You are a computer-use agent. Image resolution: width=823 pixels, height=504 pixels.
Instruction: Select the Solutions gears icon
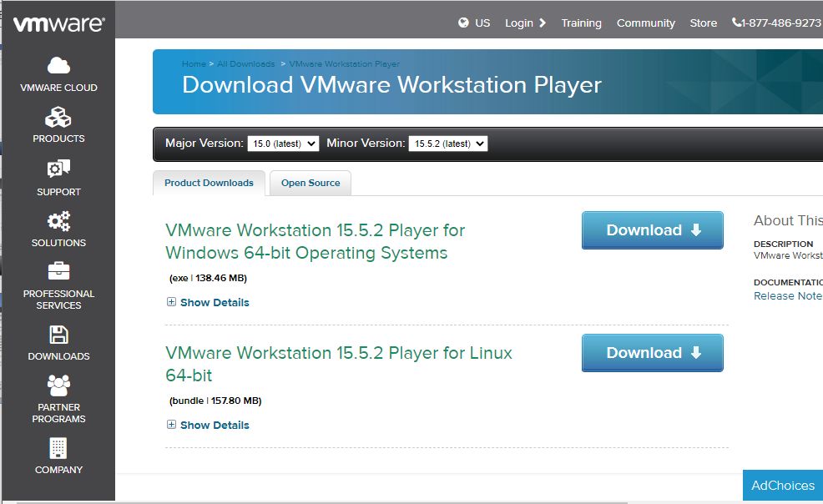point(58,221)
